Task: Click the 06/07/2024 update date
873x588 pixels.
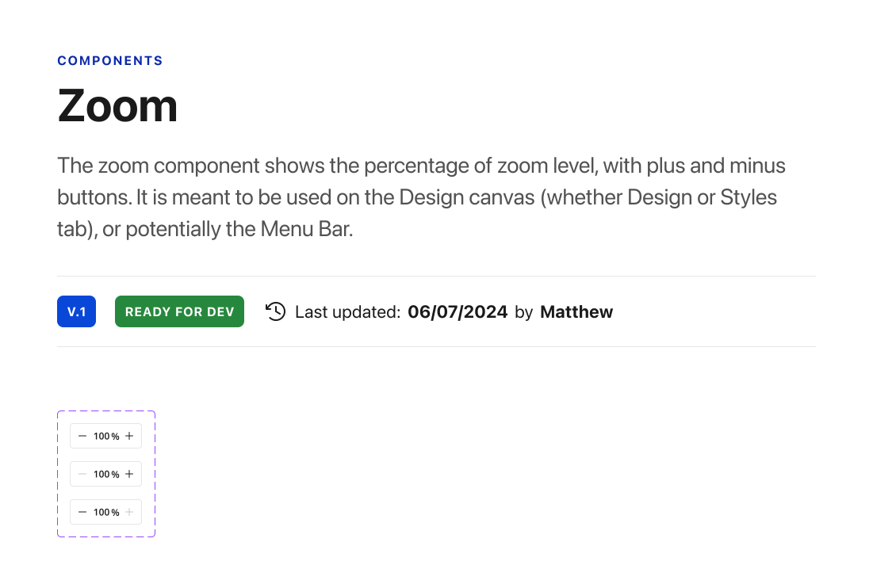Action: (458, 311)
